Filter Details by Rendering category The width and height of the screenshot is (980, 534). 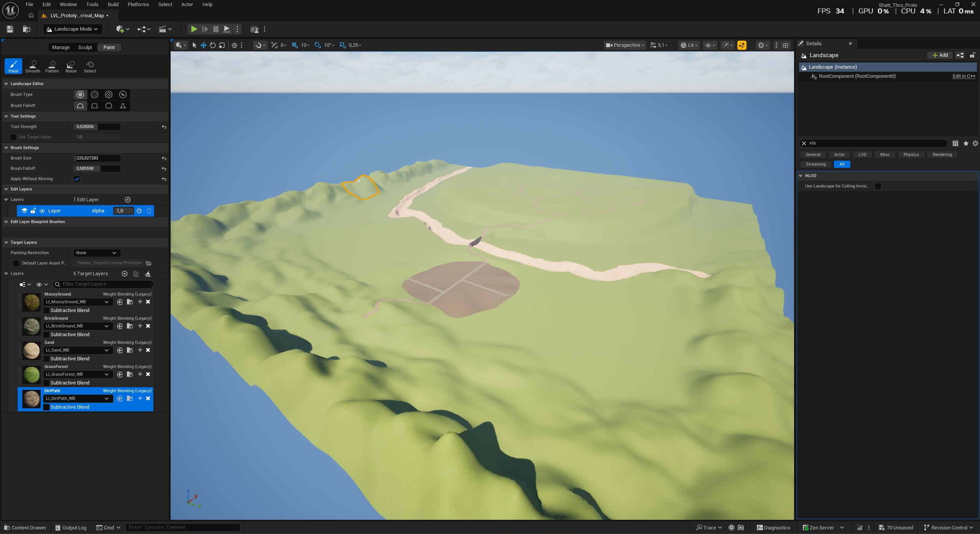point(942,155)
